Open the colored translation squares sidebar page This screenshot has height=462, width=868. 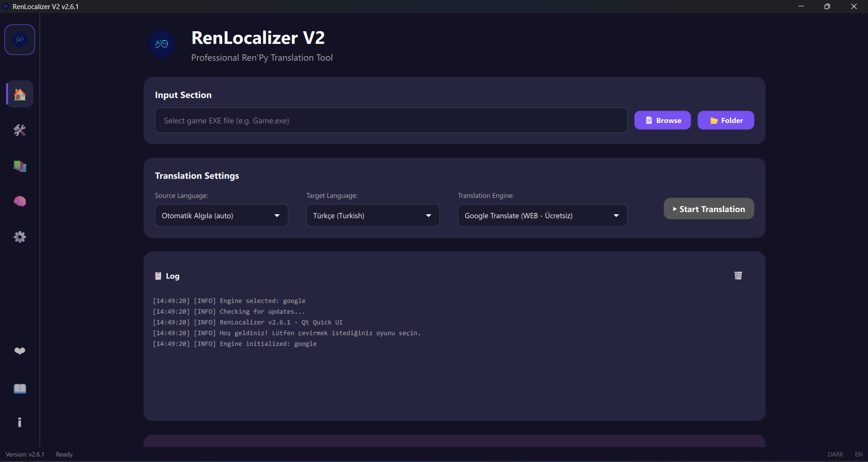[20, 166]
